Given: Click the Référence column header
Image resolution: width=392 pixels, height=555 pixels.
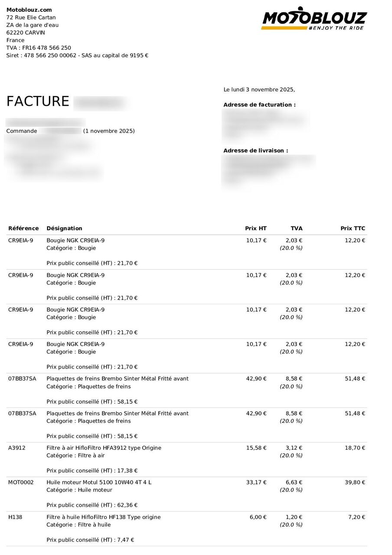Looking at the screenshot, I should pyautogui.click(x=23, y=229).
